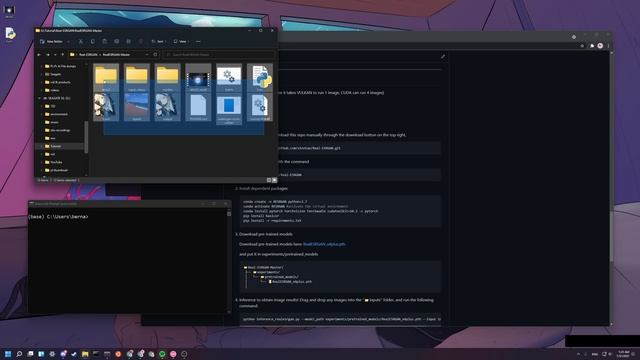Screen dimensions: 640x360
Task: Click the Share icon in Explorer toolbar
Action: 129,42
